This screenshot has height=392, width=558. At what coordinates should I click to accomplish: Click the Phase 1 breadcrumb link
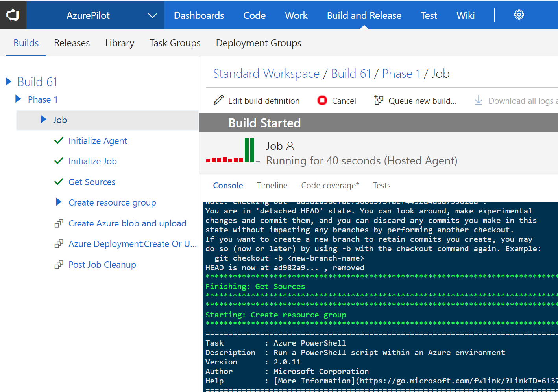401,74
